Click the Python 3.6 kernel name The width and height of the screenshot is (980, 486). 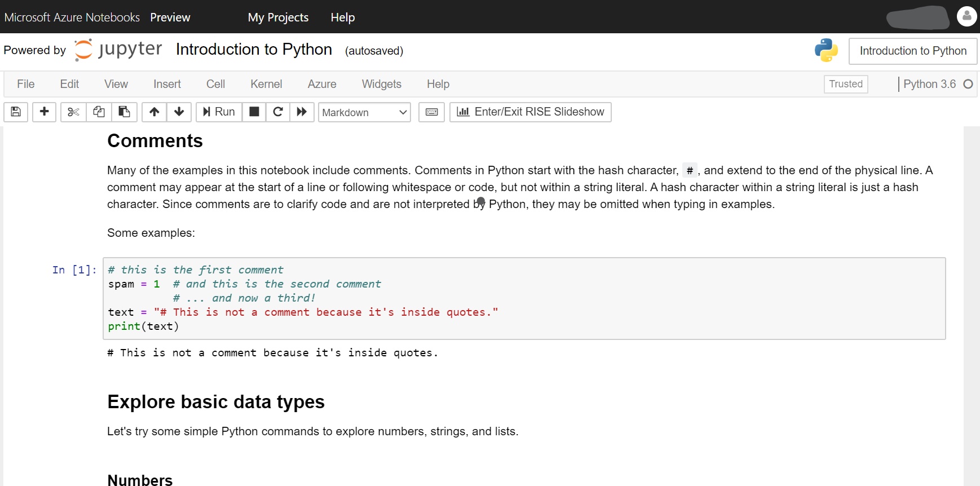click(x=929, y=84)
